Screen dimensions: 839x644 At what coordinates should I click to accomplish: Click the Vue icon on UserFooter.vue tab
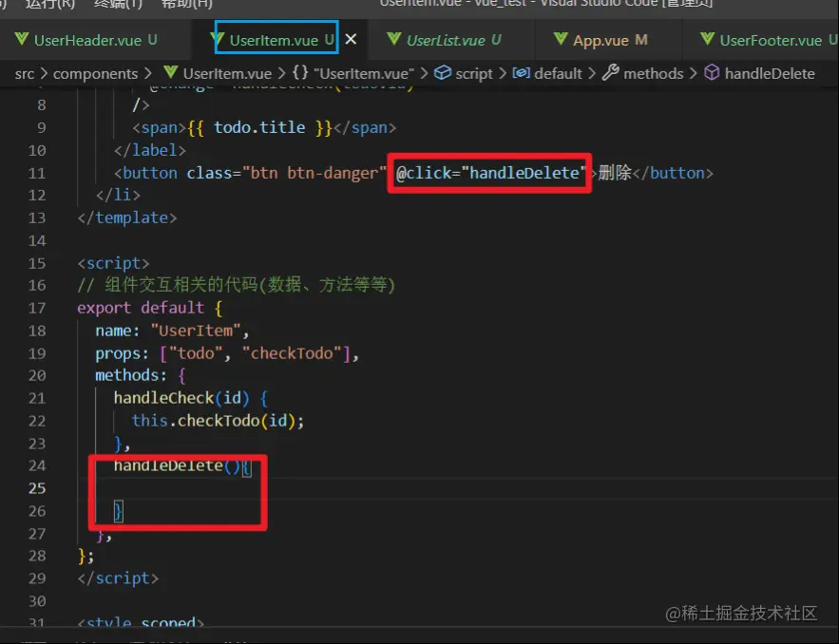707,39
